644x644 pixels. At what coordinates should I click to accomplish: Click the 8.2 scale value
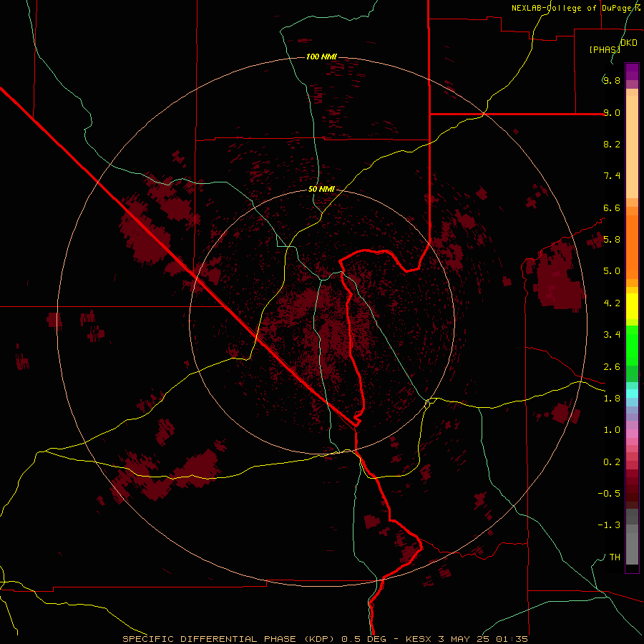pos(612,144)
